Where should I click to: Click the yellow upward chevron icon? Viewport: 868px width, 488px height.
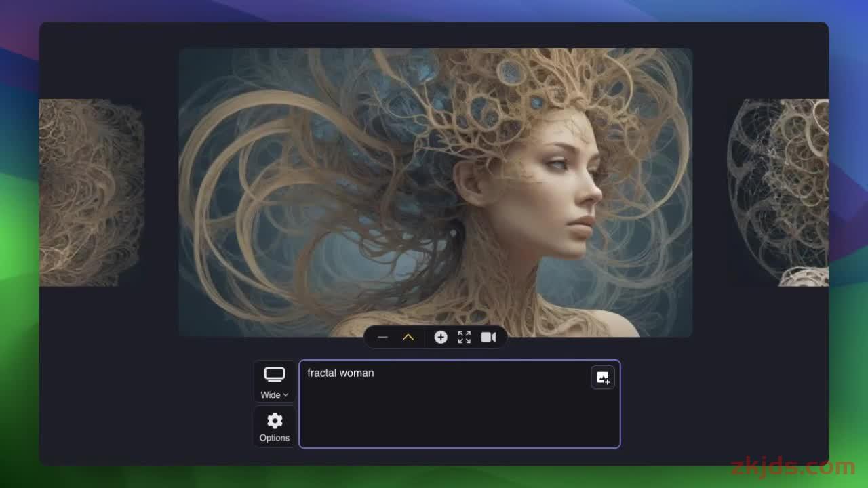tap(408, 337)
